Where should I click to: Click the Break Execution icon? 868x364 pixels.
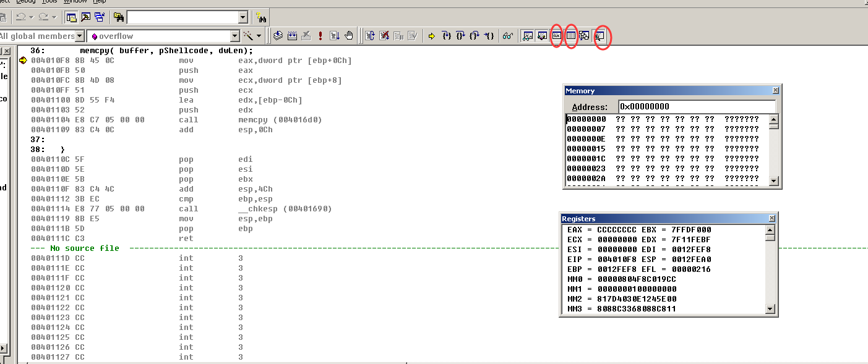(398, 36)
